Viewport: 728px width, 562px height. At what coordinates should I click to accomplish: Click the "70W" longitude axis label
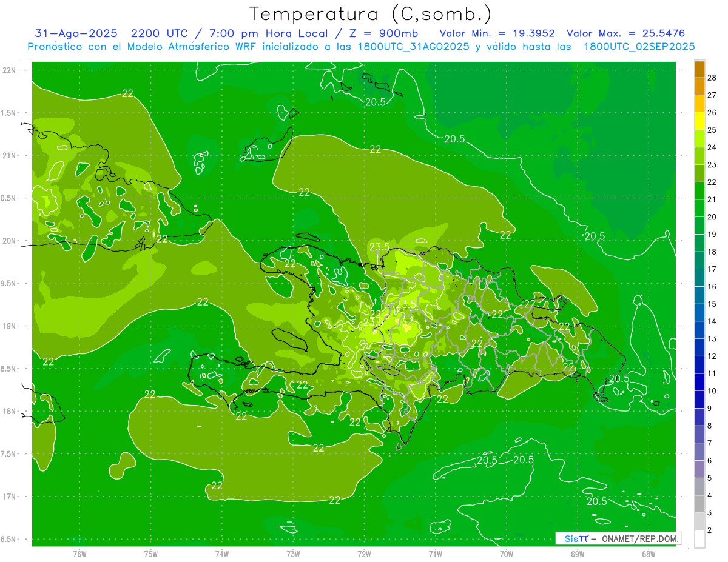[507, 554]
